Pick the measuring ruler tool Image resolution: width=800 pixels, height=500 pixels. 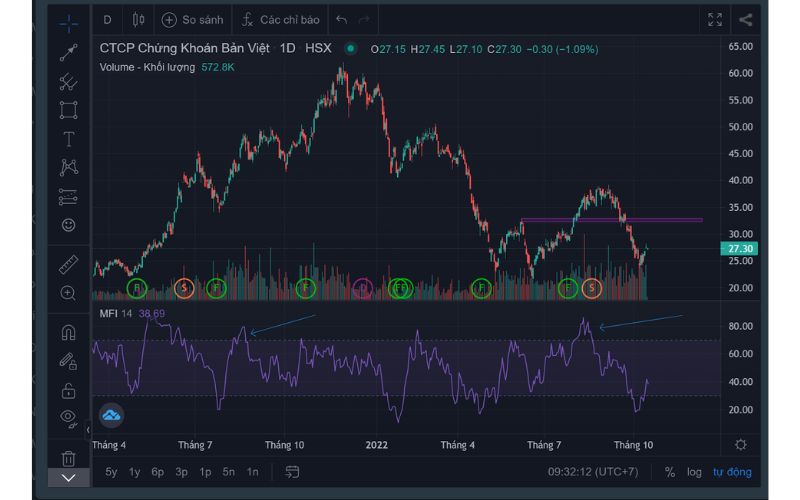[x=68, y=265]
